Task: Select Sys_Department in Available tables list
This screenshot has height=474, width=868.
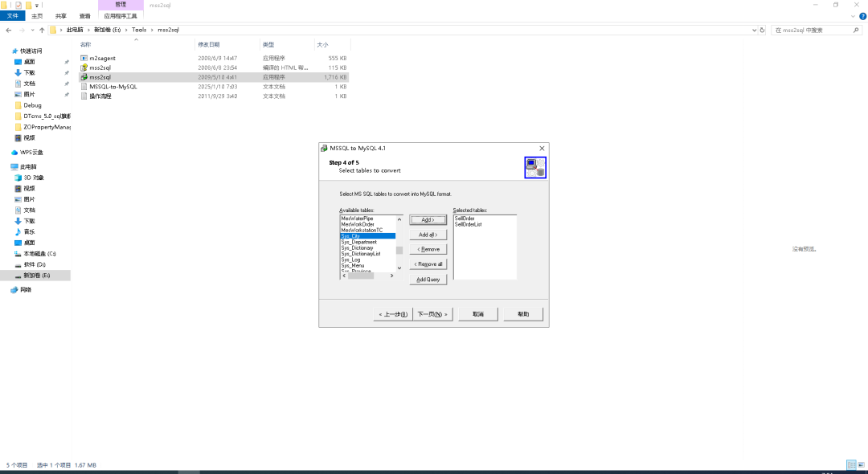Action: [x=358, y=242]
